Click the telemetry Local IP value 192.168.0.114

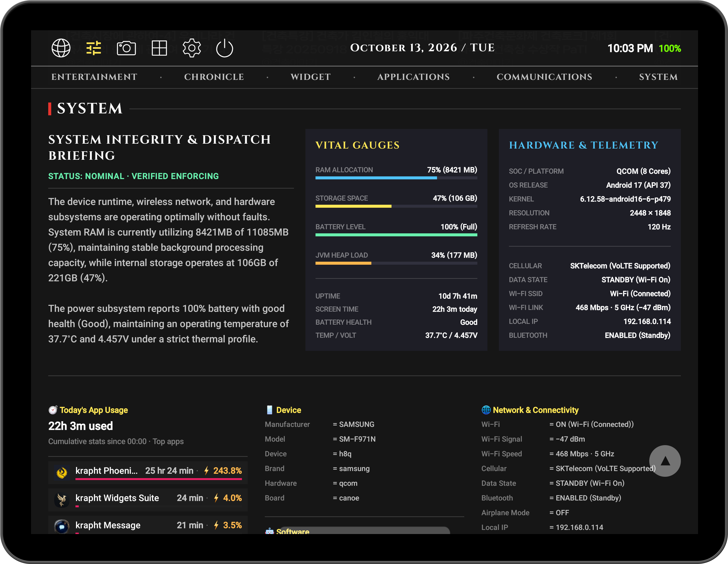tap(647, 321)
